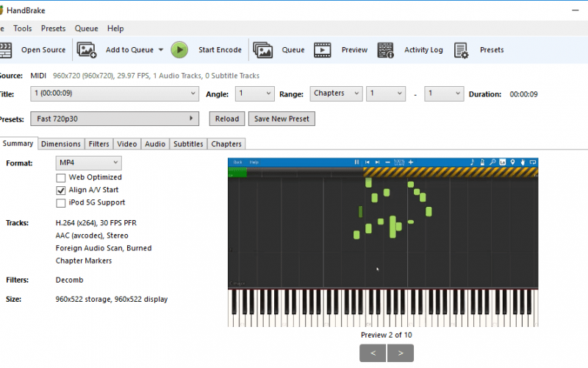Switch to the Audio tab

click(x=155, y=144)
